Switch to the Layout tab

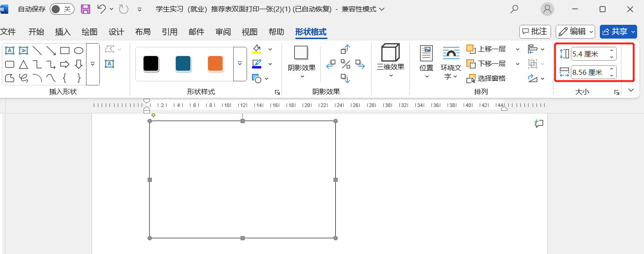coord(143,32)
